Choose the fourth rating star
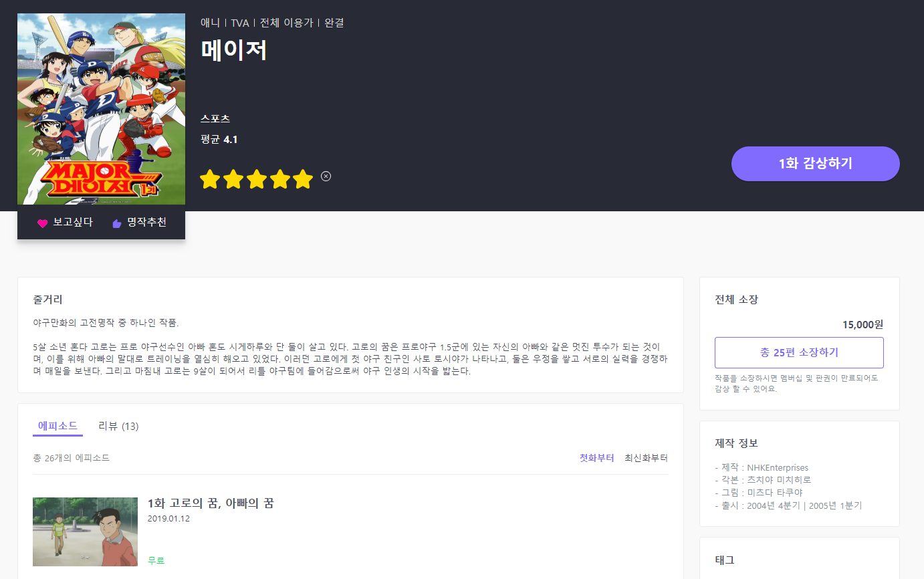This screenshot has height=579, width=924. pyautogui.click(x=280, y=179)
